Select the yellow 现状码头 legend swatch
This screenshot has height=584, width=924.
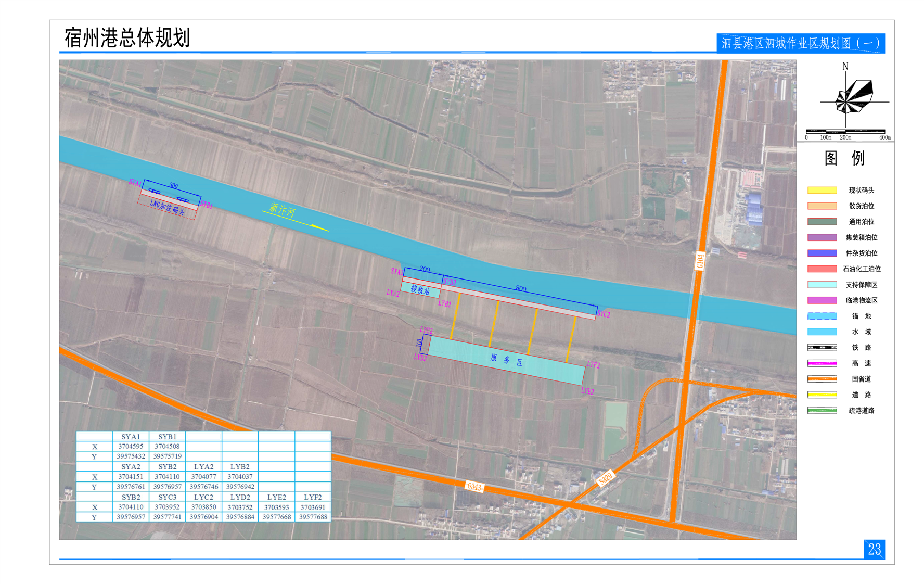[x=822, y=191]
